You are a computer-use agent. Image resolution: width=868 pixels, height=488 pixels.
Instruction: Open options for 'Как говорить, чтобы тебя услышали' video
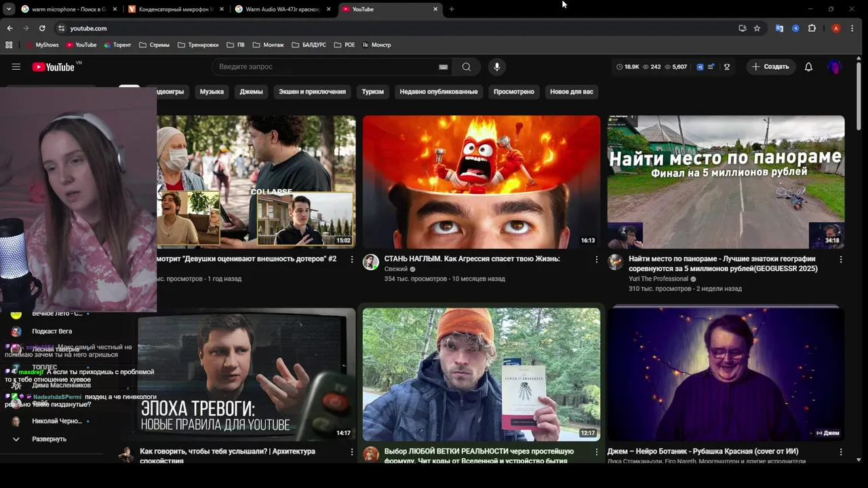click(x=351, y=452)
